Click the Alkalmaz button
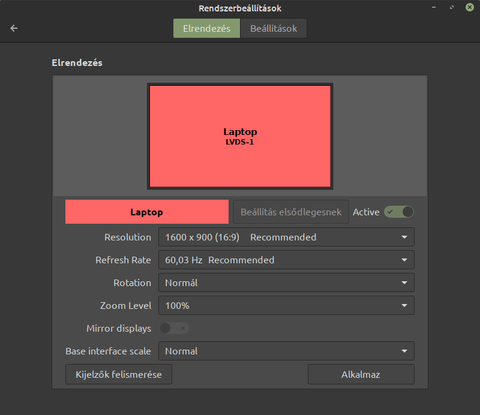This screenshot has height=415, width=480. pos(361,375)
